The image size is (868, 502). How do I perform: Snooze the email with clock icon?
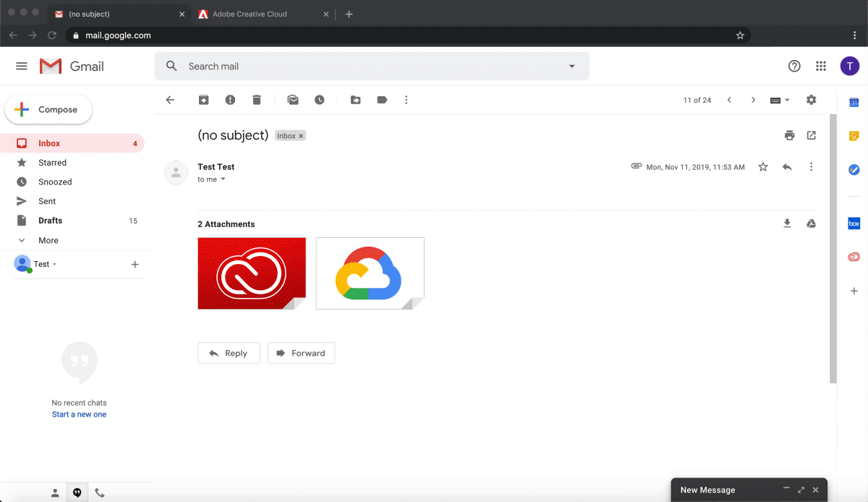[x=320, y=100]
